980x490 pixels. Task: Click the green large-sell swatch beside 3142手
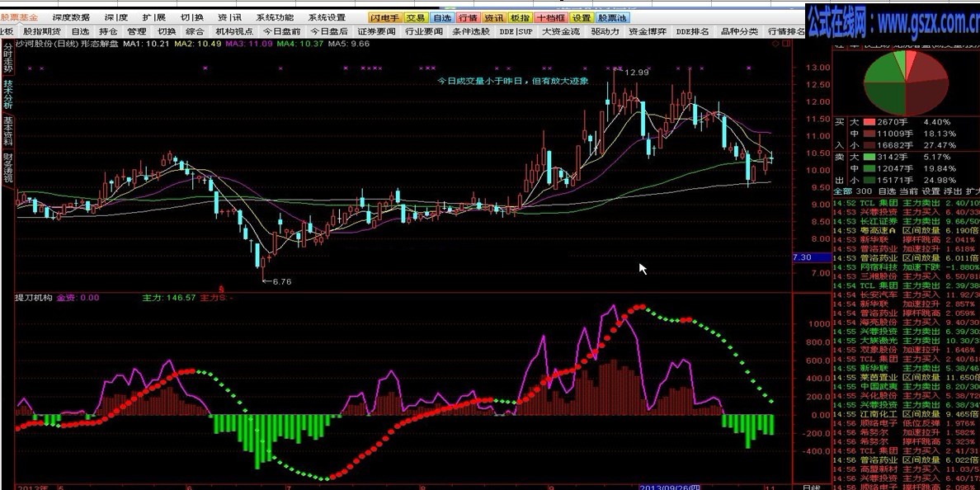click(x=869, y=157)
